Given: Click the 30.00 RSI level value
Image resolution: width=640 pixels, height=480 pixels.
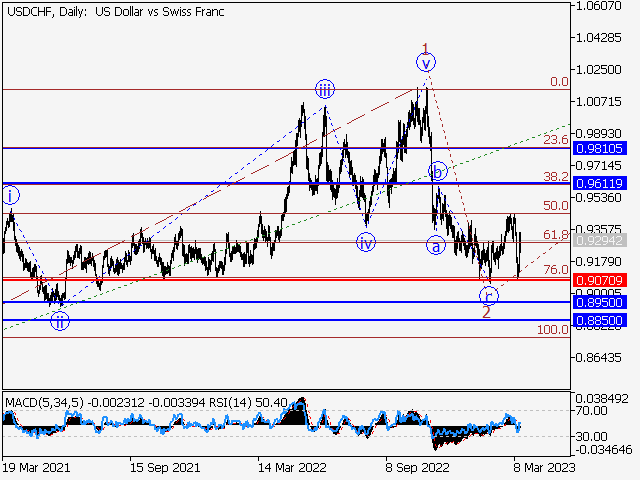Looking at the screenshot, I should [591, 437].
